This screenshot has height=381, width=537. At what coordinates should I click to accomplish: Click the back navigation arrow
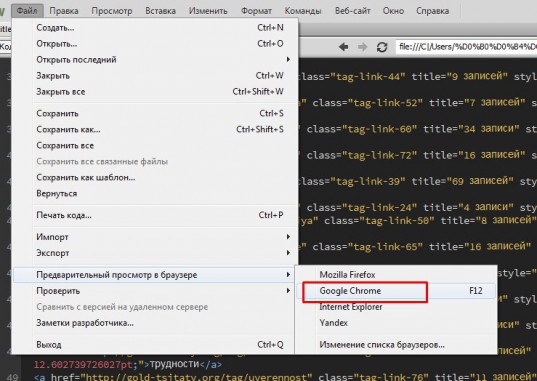(x=343, y=47)
